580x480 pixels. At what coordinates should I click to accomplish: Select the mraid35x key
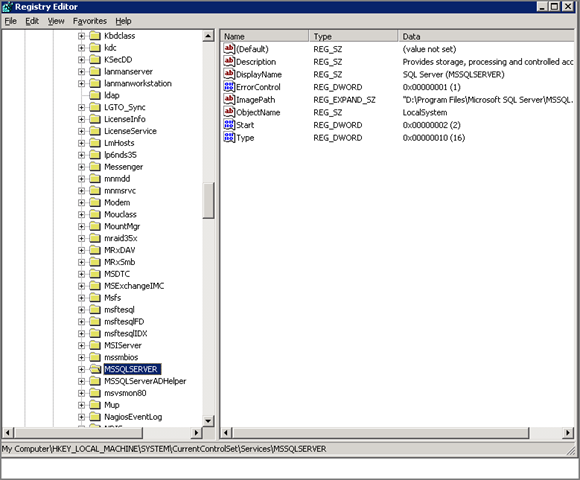point(121,238)
